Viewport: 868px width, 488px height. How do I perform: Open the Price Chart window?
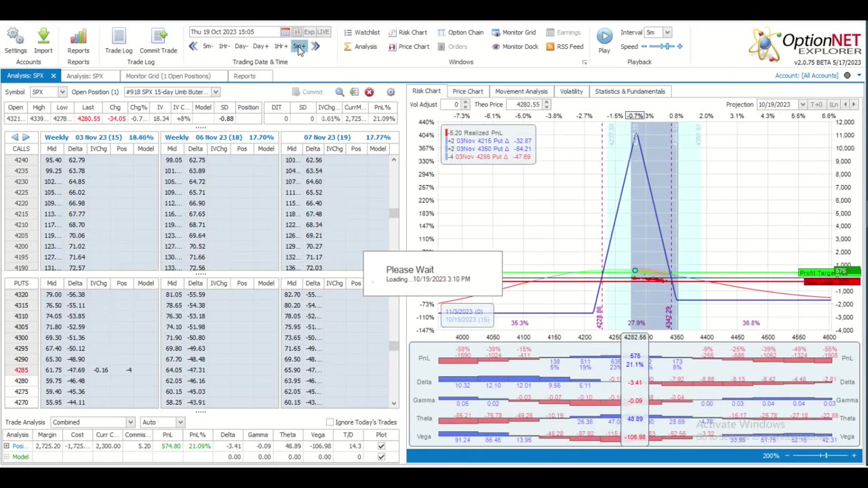(408, 47)
